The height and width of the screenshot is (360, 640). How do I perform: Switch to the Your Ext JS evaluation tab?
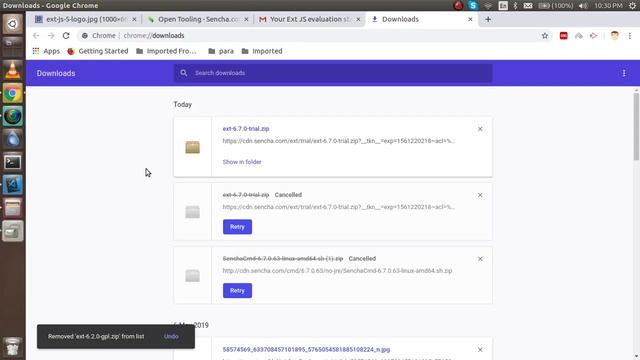tap(309, 19)
